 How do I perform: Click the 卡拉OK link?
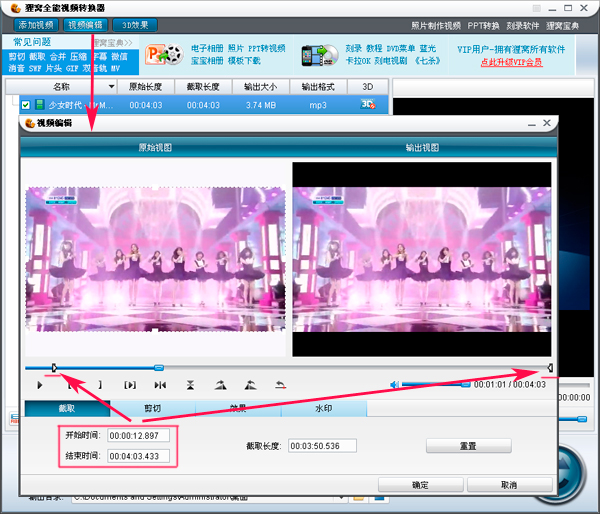click(x=358, y=60)
